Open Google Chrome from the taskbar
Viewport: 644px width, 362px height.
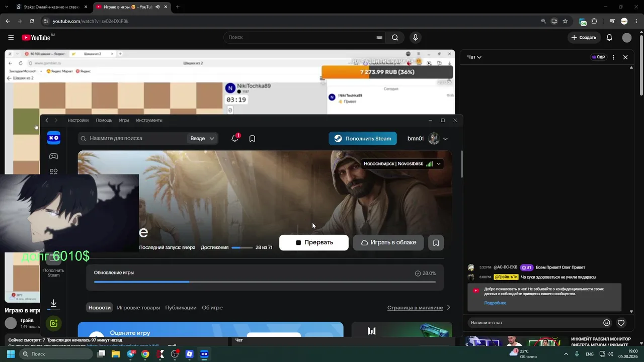pyautogui.click(x=145, y=354)
